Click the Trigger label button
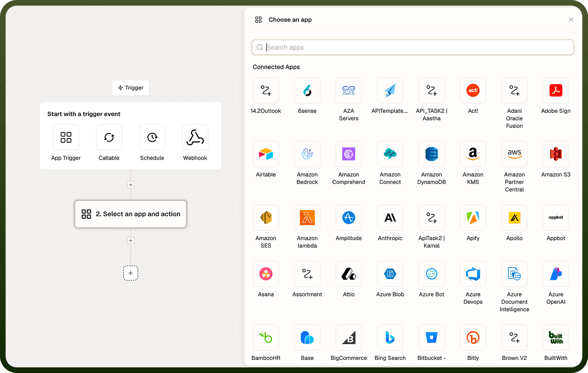588x373 pixels. [x=131, y=88]
